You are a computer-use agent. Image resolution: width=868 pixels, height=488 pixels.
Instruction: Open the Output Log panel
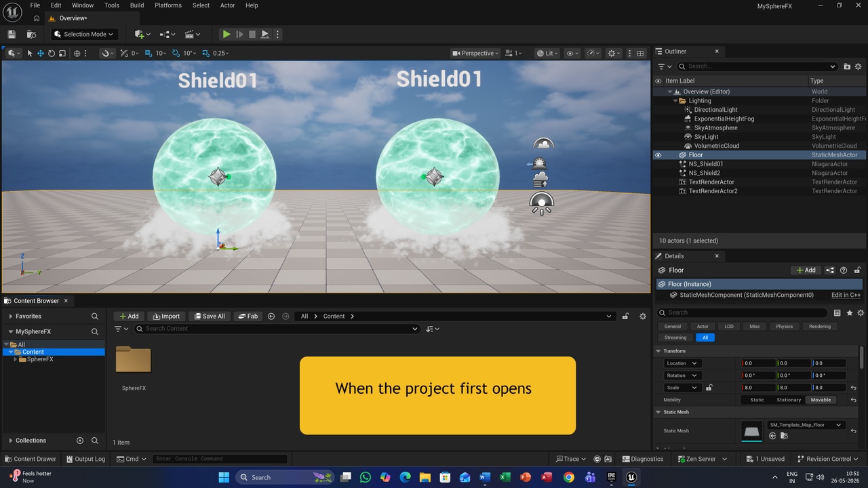click(85, 459)
